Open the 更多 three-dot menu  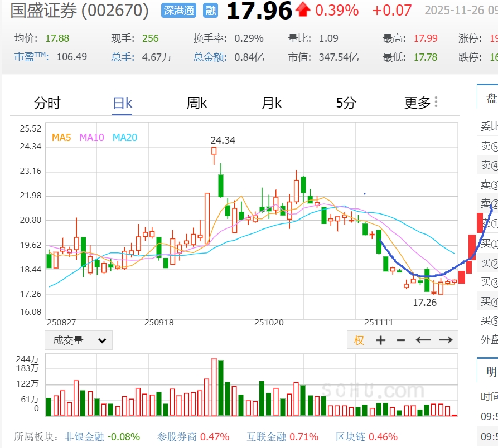coord(436,102)
